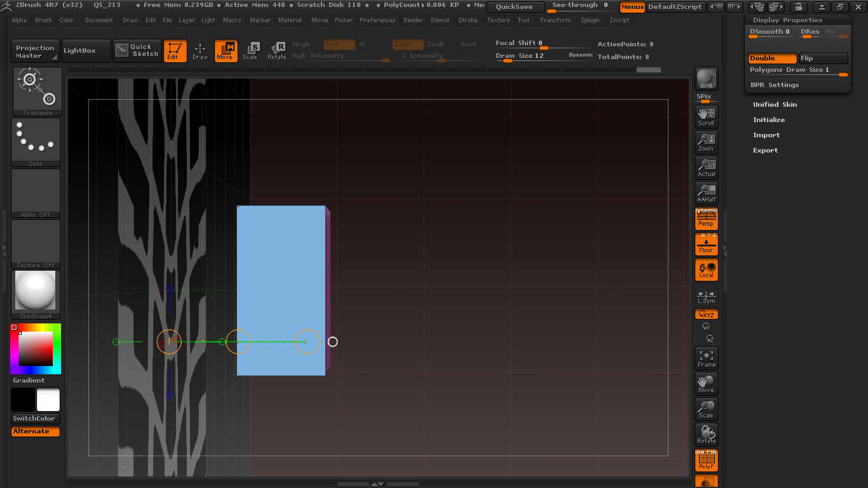
Task: Toggle the Menus visibility button
Action: coord(632,7)
